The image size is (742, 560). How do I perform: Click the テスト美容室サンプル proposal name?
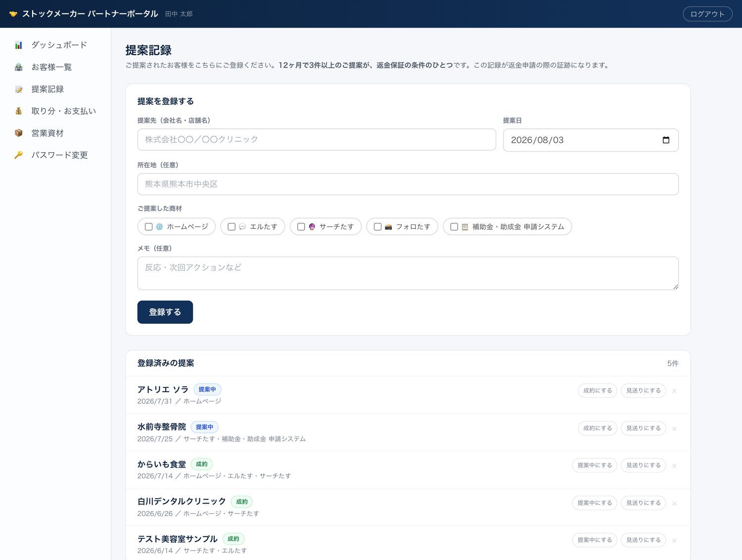click(x=178, y=539)
